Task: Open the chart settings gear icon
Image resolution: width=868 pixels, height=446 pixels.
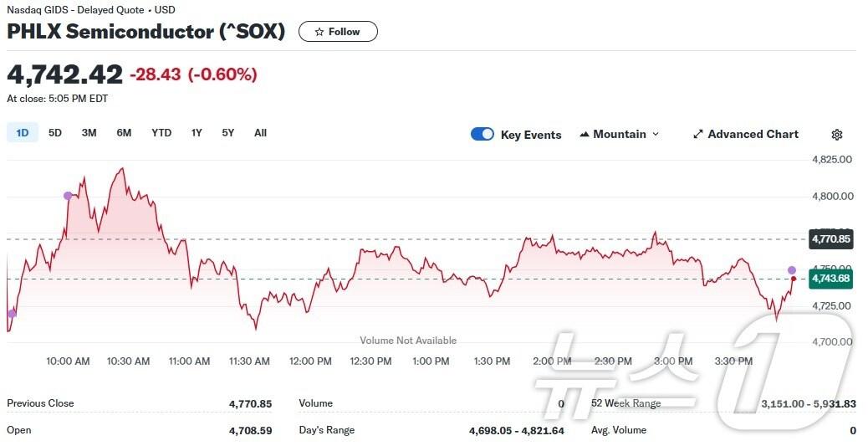Action: pos(837,135)
